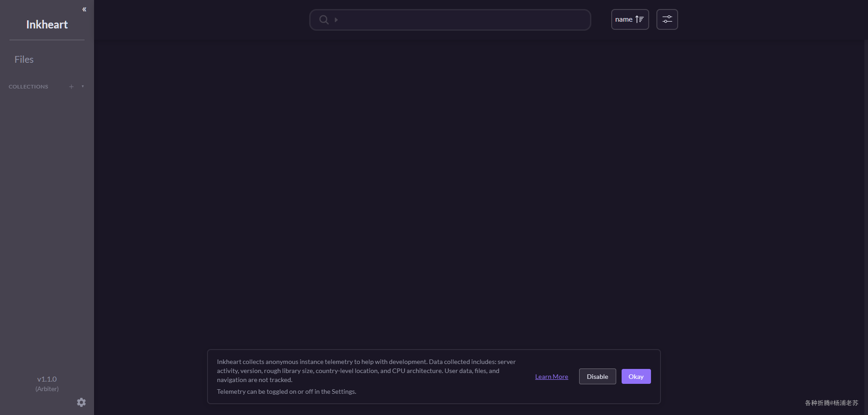
Task: Open the Inkheart home title
Action: click(47, 25)
